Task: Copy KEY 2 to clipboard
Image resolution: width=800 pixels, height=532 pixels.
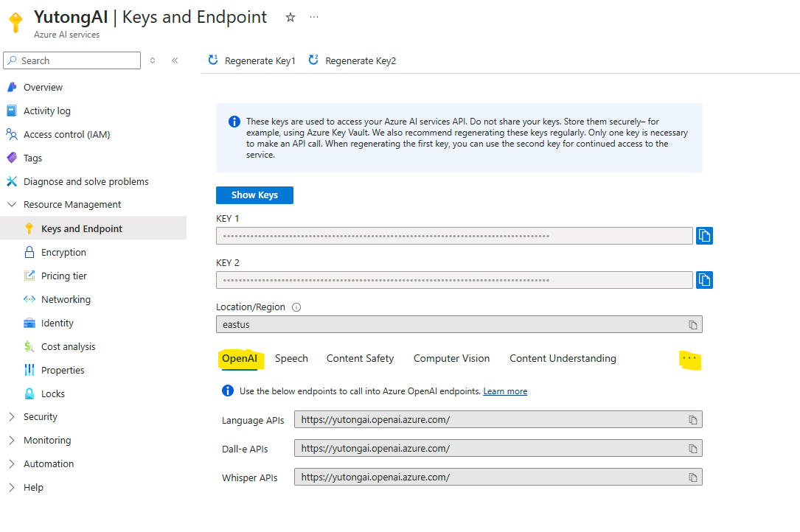Action: 704,280
